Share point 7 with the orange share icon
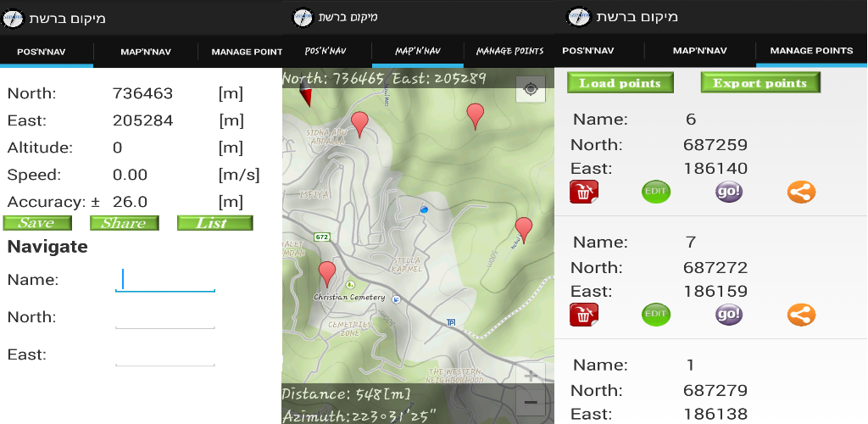868x424 pixels. pos(801,315)
